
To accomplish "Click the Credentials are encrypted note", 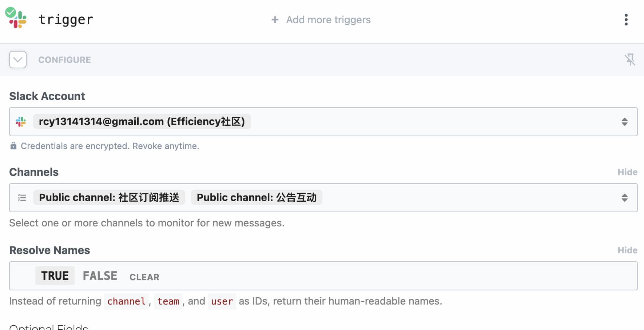I will [x=110, y=146].
